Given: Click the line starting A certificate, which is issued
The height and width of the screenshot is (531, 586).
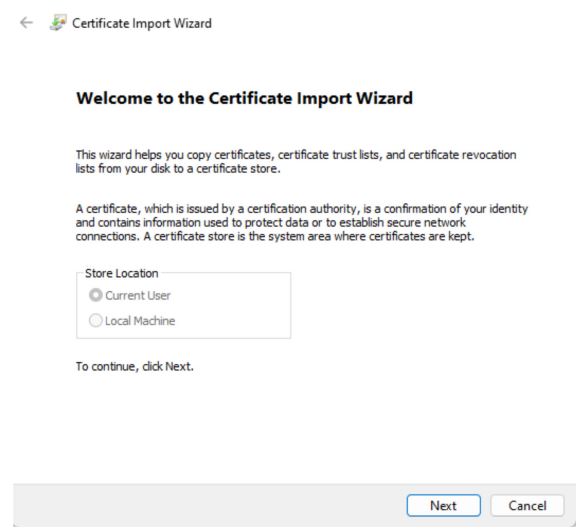Looking at the screenshot, I should pyautogui.click(x=302, y=209).
